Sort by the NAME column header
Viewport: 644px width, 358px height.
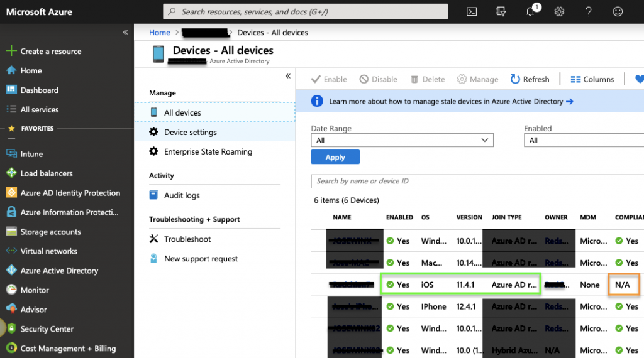(341, 217)
